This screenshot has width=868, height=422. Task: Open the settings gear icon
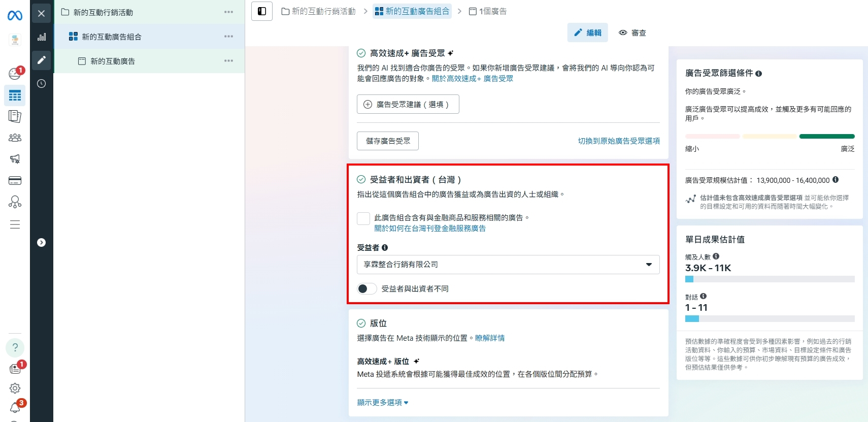(15, 388)
